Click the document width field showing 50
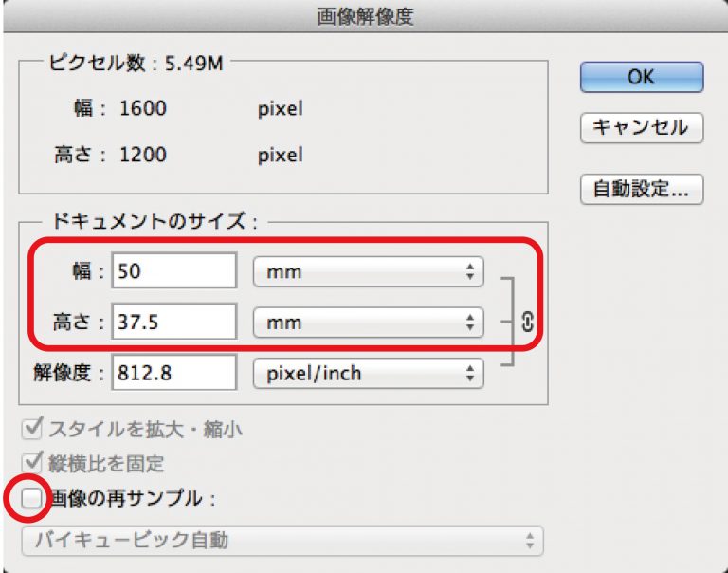Screen dimensions: 728x573 (x=174, y=271)
